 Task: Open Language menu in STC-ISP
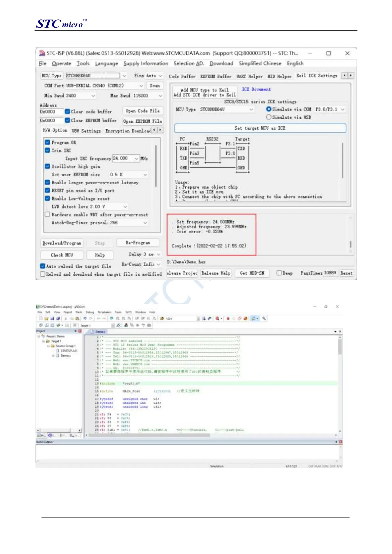pyautogui.click(x=106, y=63)
